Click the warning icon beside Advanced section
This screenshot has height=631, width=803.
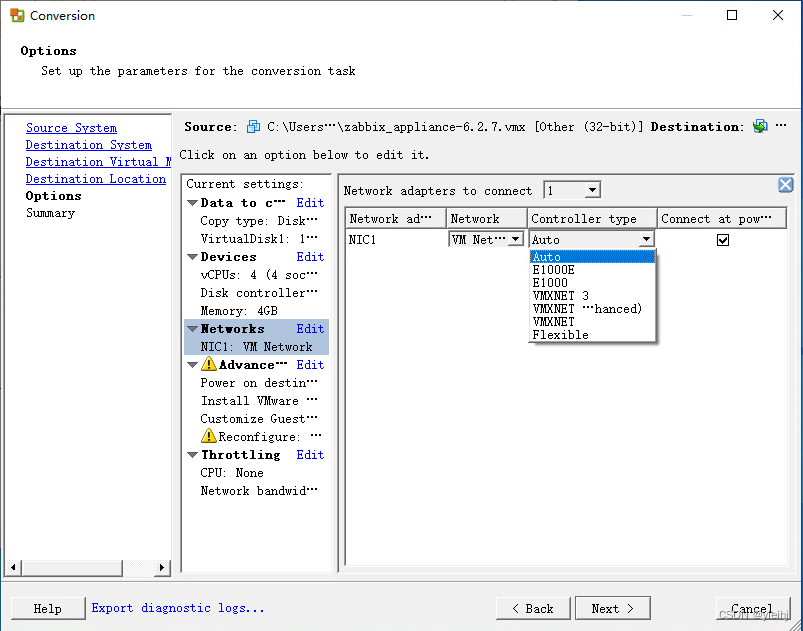click(208, 365)
